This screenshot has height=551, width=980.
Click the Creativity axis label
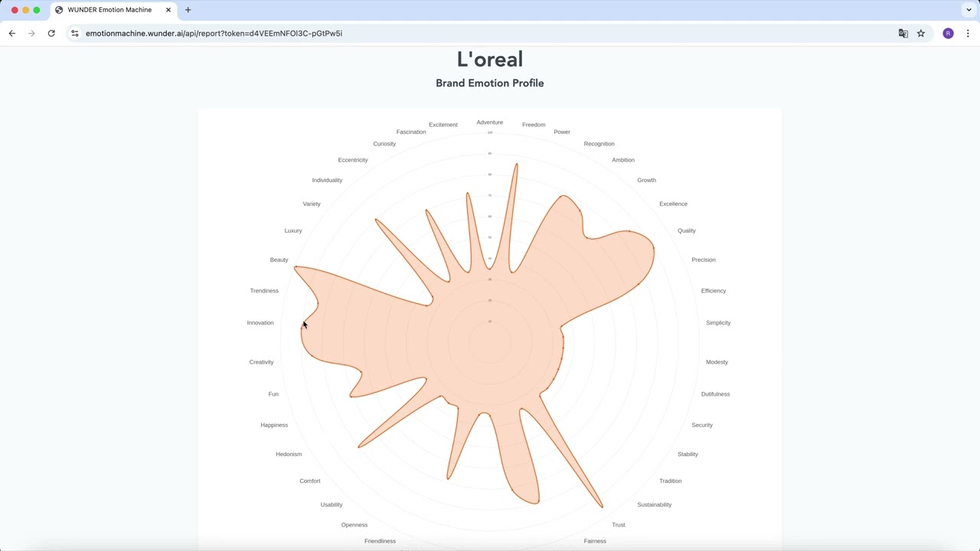[x=262, y=362]
